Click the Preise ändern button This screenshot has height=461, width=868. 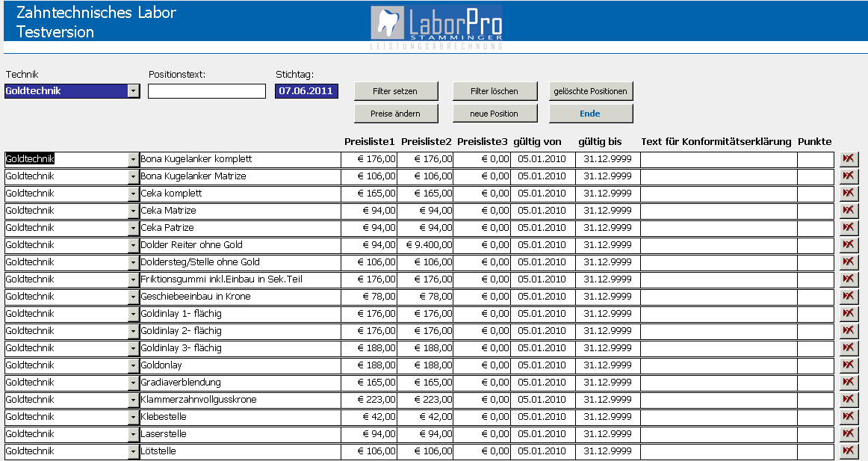(395, 114)
